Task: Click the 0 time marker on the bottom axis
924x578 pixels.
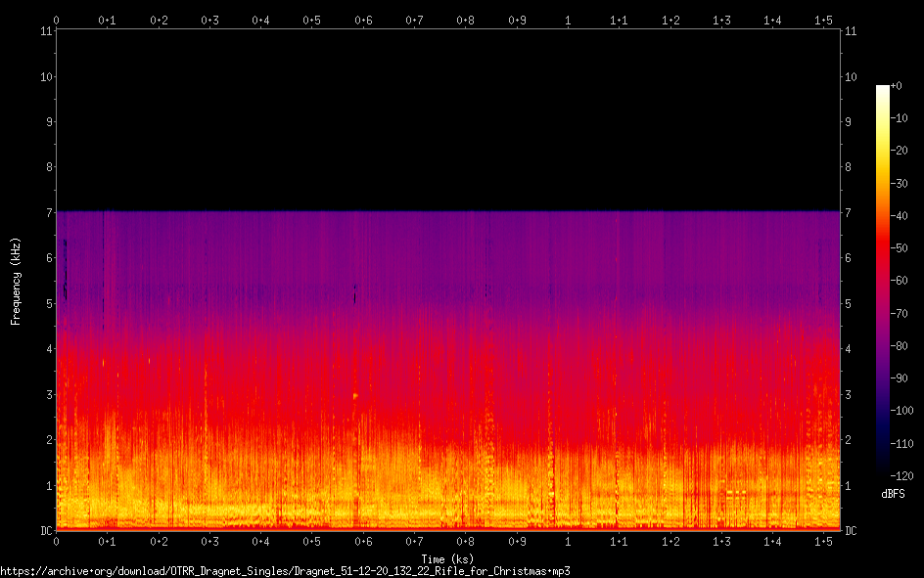Action: (57, 542)
